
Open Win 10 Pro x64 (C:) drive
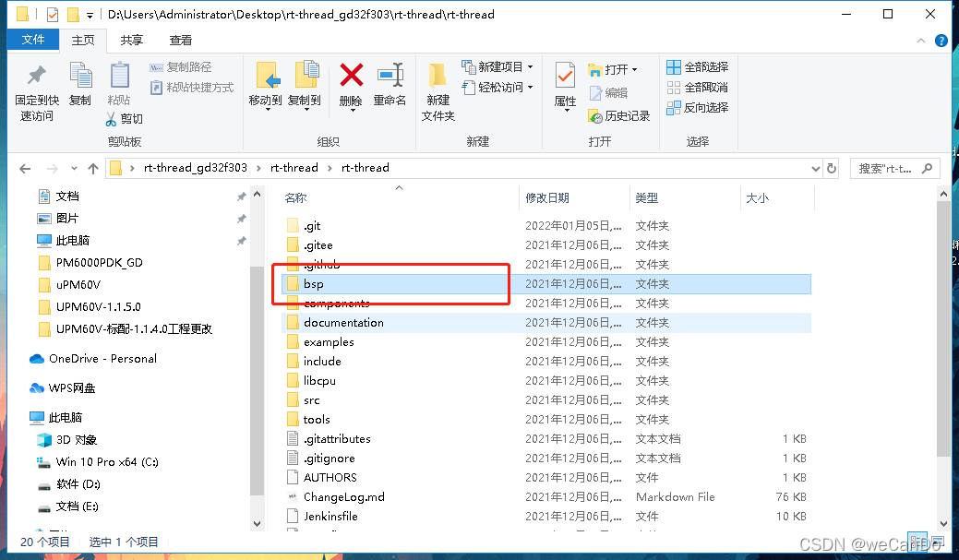pos(97,461)
